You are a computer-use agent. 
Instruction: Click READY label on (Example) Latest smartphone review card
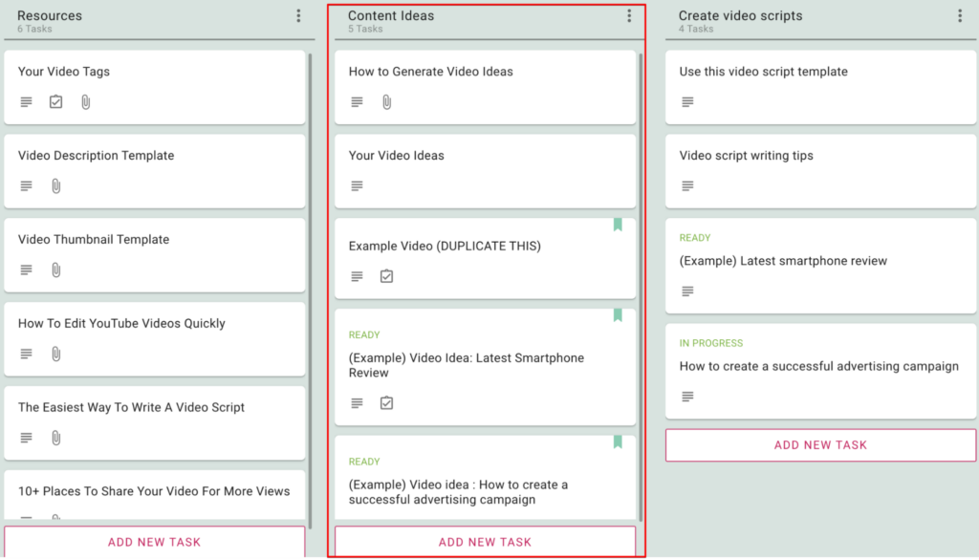point(695,238)
